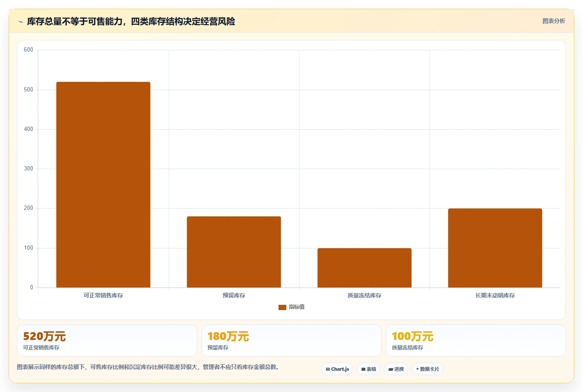This screenshot has width=583, height=392.
Task: Click the 质量冻结库存 caption under 100万元
Action: 407,348
